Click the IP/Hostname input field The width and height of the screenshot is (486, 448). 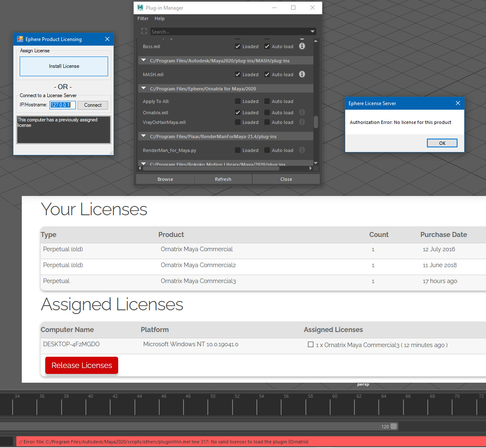tap(62, 105)
